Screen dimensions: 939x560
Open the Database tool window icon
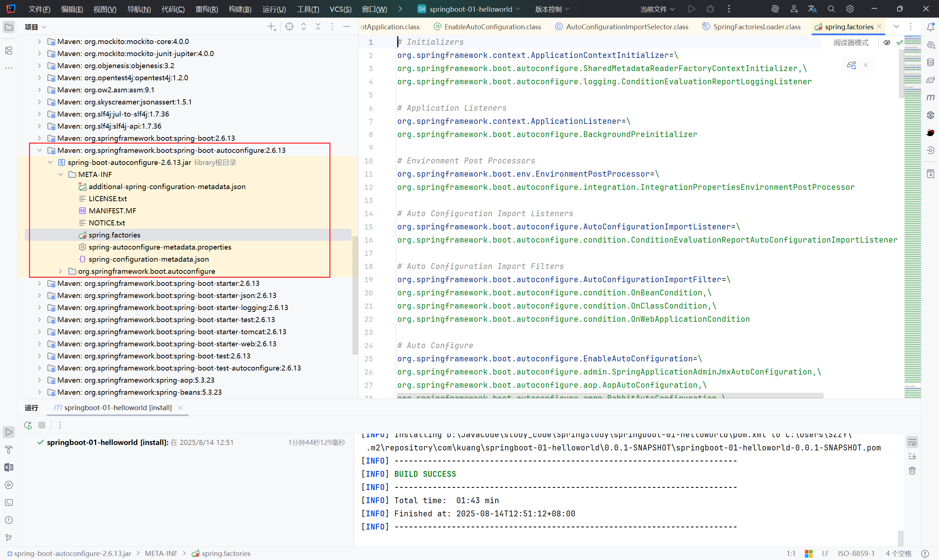(930, 62)
